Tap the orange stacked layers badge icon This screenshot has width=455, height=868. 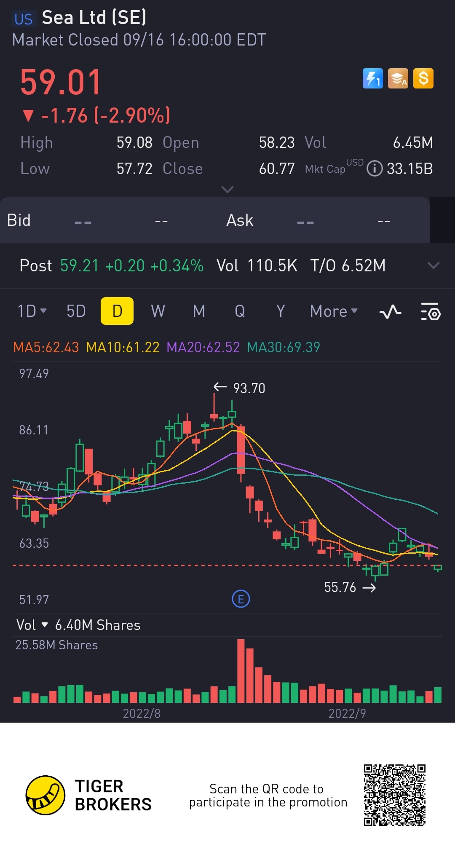pyautogui.click(x=398, y=78)
